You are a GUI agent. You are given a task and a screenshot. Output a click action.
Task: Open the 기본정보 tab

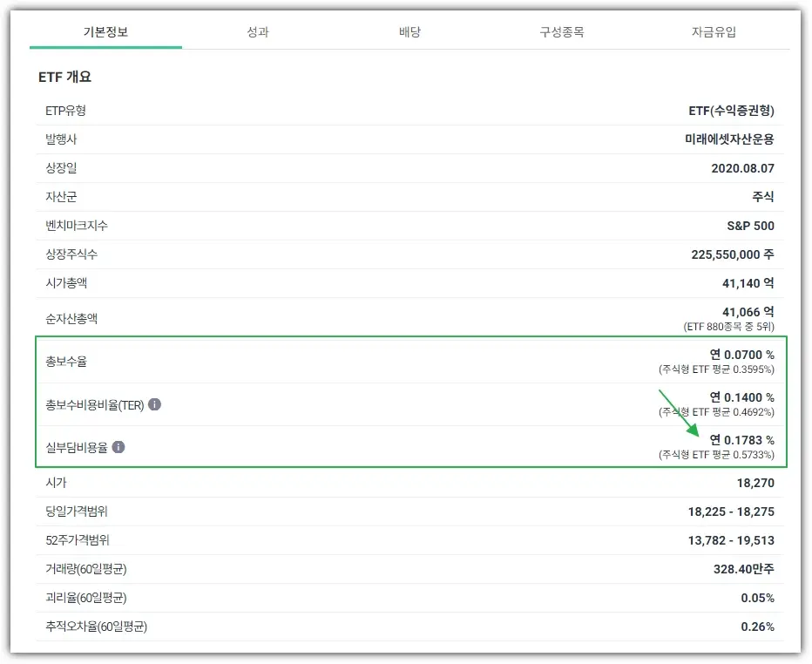click(x=105, y=32)
